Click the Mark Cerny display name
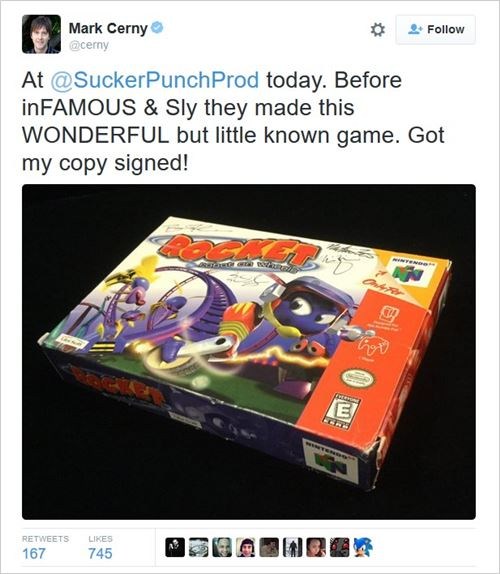 [108, 28]
